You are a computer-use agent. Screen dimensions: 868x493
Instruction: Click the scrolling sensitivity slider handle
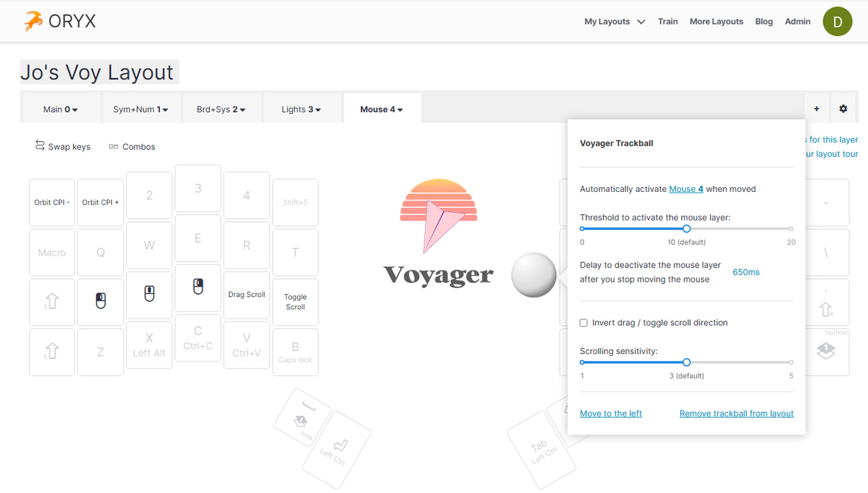686,362
